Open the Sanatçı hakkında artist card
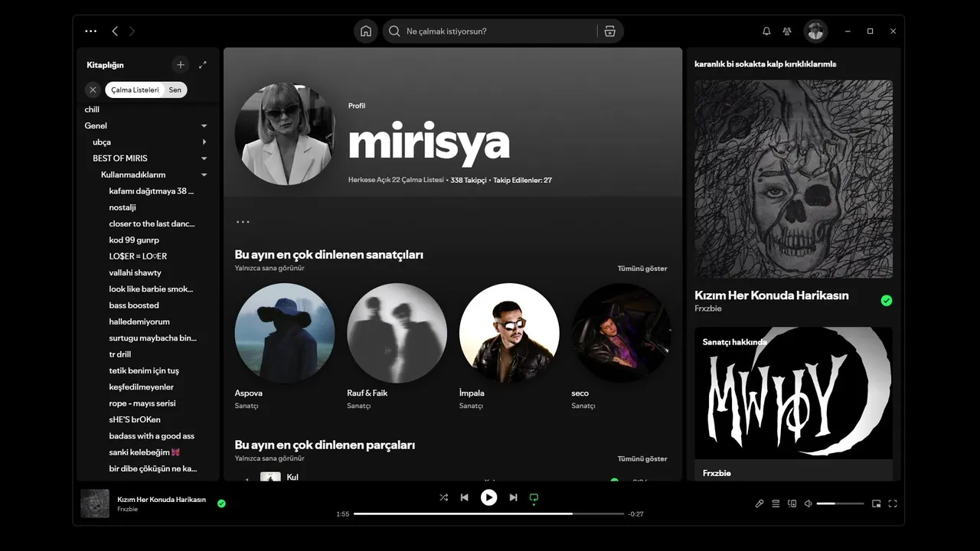The height and width of the screenshot is (551, 980). tap(793, 403)
